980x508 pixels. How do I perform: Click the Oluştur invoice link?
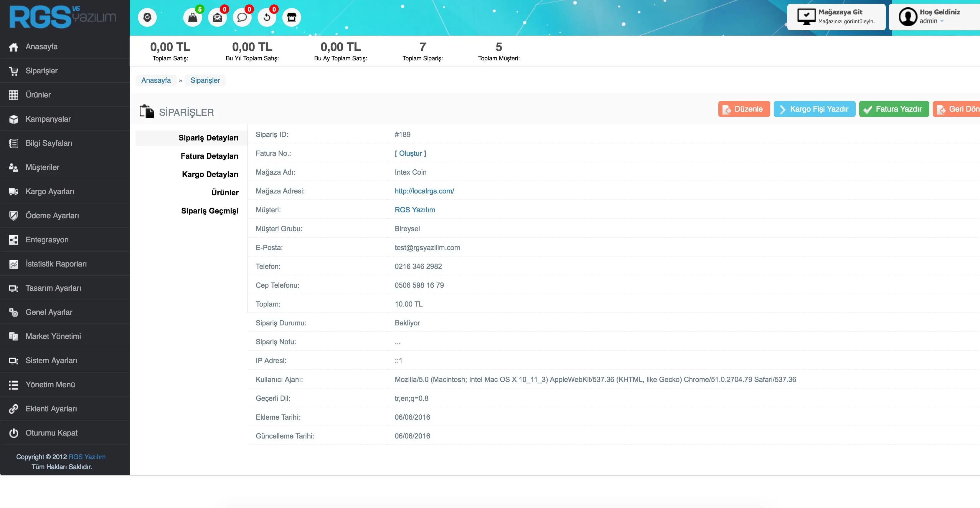point(410,153)
